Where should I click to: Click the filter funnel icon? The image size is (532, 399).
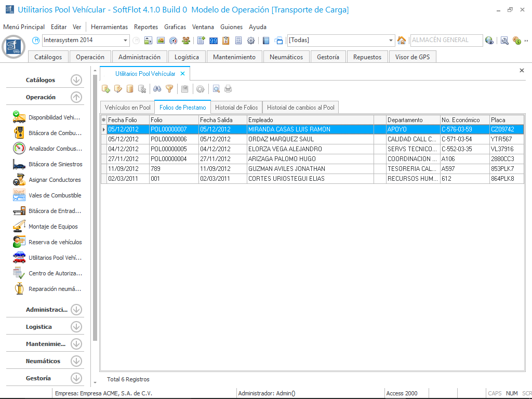(x=169, y=89)
